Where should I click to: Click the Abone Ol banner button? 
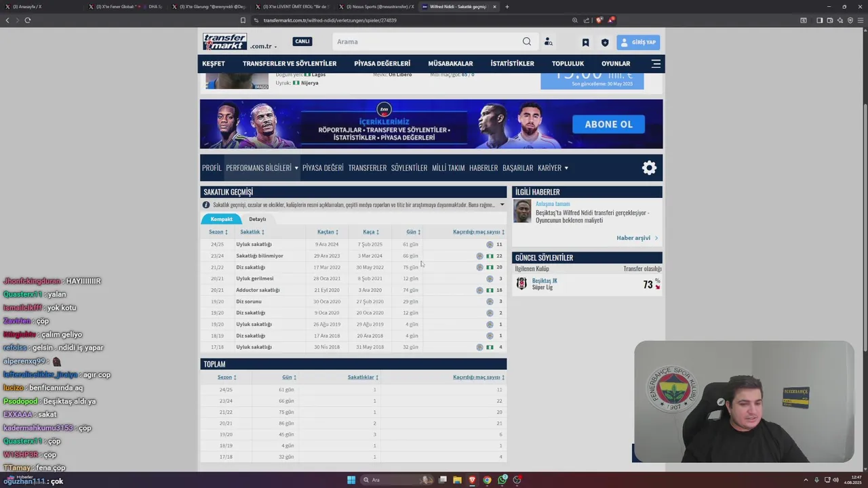click(x=608, y=124)
